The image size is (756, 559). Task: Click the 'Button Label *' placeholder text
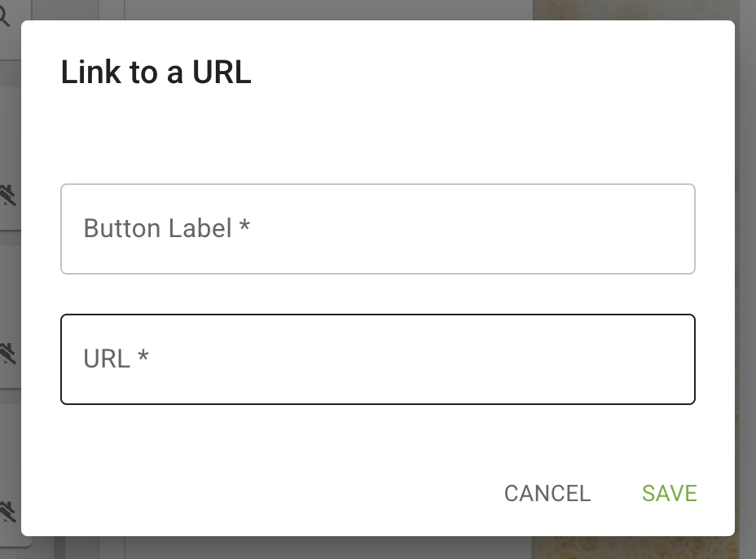tap(166, 228)
